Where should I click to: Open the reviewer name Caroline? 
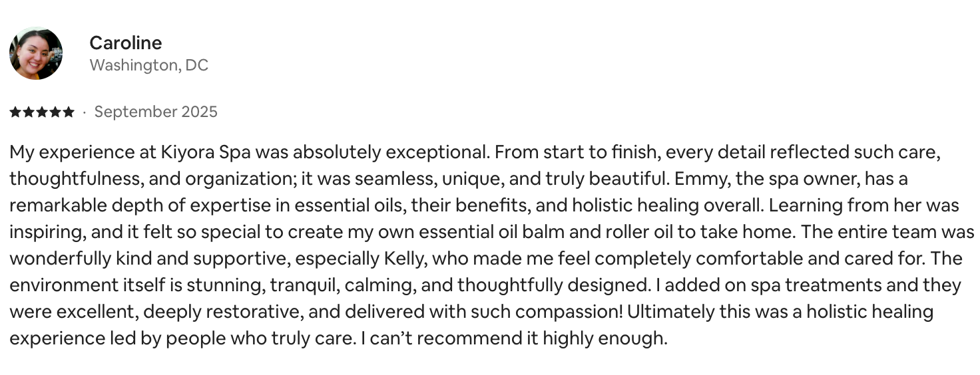[125, 43]
